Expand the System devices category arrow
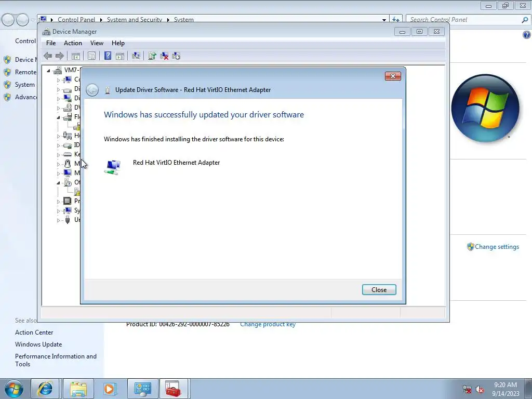The image size is (532, 399). (58, 211)
